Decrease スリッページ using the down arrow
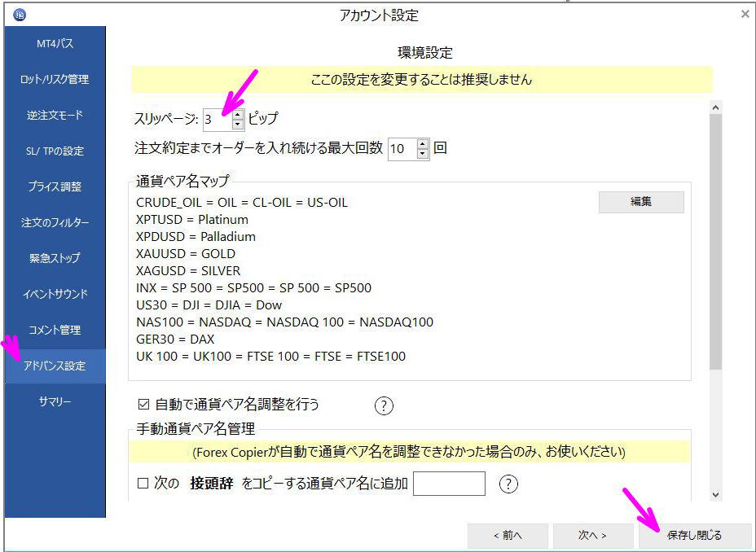 pos(238,123)
